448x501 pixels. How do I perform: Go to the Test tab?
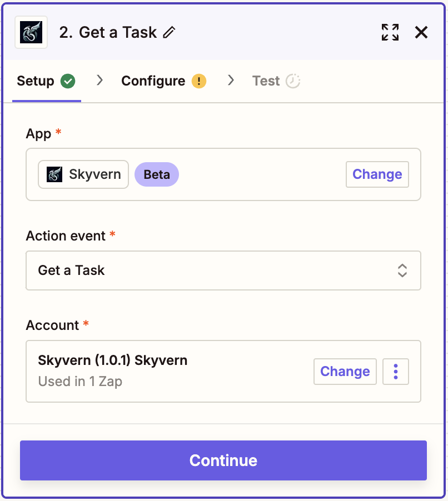click(x=266, y=81)
